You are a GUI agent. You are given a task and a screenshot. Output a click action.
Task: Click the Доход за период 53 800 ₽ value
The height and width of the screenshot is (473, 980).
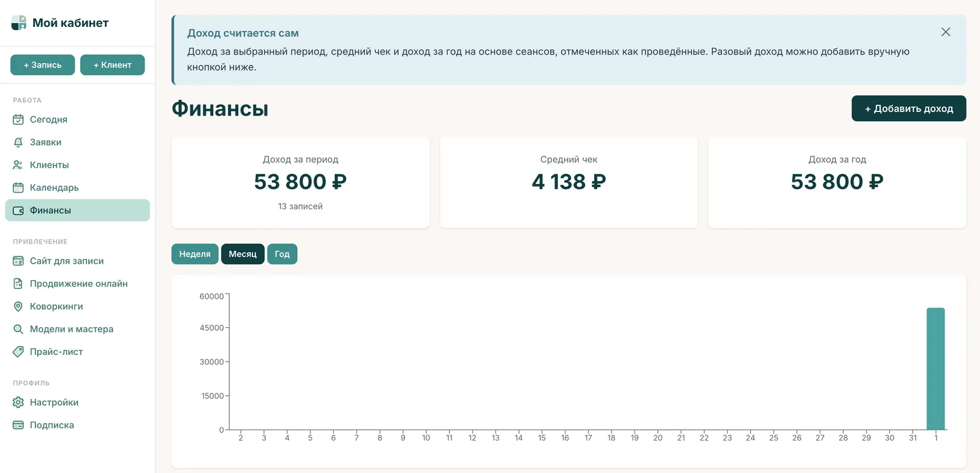point(300,182)
